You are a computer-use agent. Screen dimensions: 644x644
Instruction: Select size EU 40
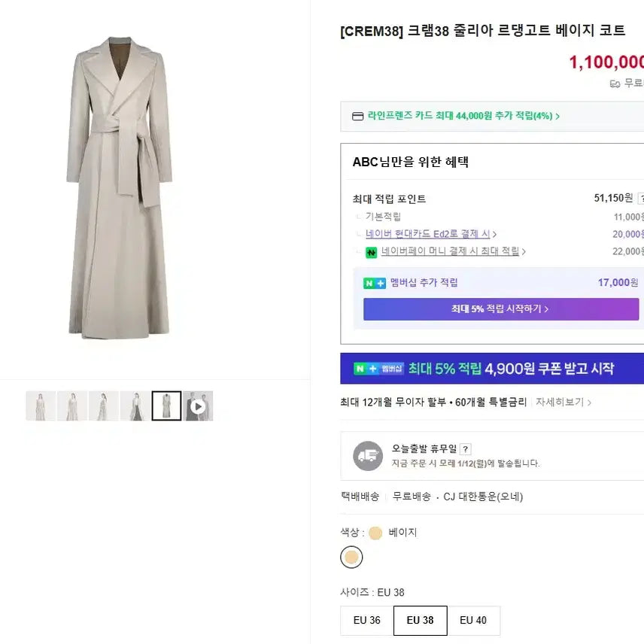474,620
